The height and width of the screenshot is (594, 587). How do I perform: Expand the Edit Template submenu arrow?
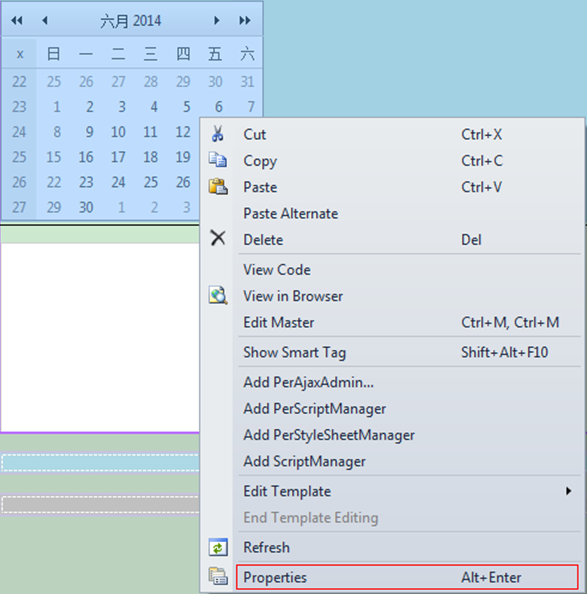(x=568, y=491)
